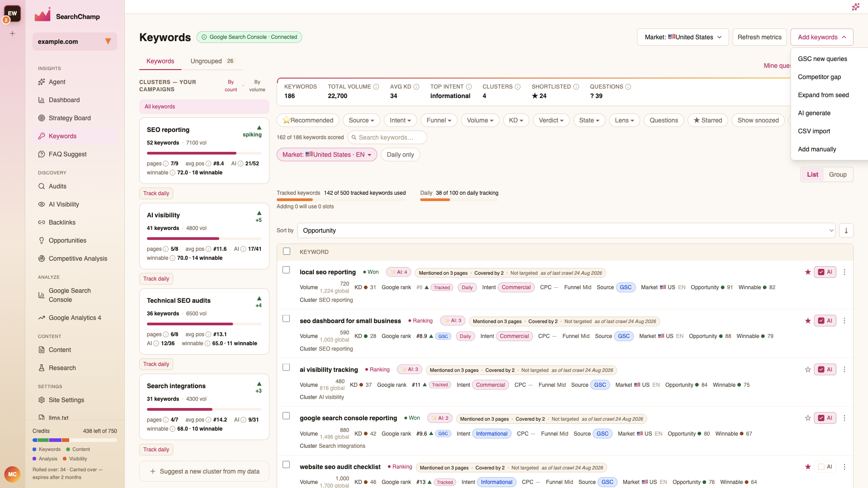Open Google Analytics 4 trend icon
The height and width of the screenshot is (488, 868).
pyautogui.click(x=42, y=318)
